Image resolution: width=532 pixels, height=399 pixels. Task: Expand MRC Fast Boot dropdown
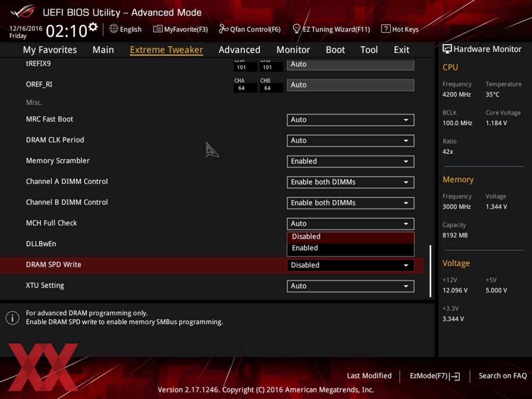[x=350, y=120]
